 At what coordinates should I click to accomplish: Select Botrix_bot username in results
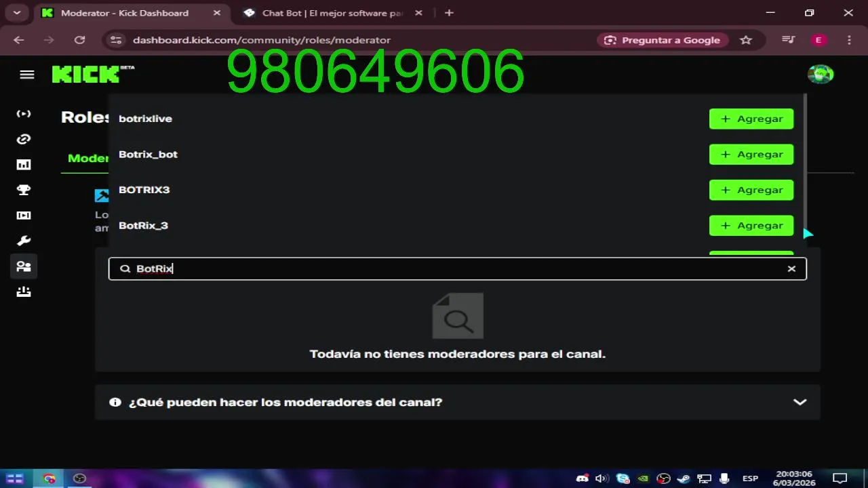[x=148, y=154]
